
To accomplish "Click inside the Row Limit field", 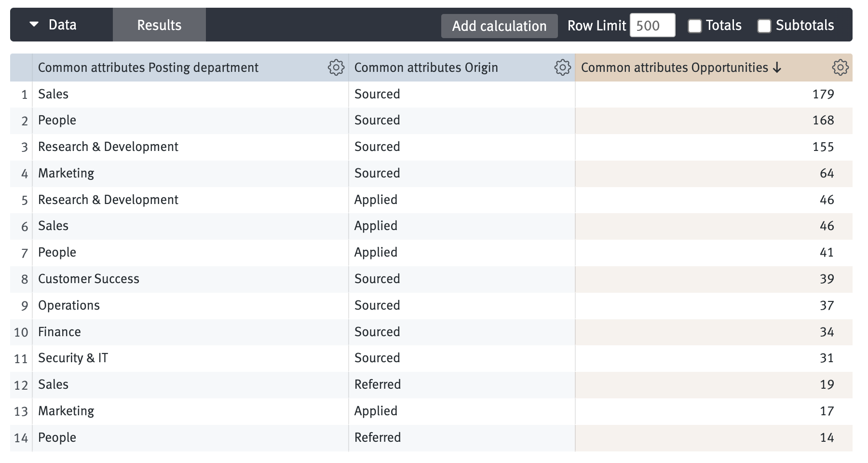I will coord(652,25).
